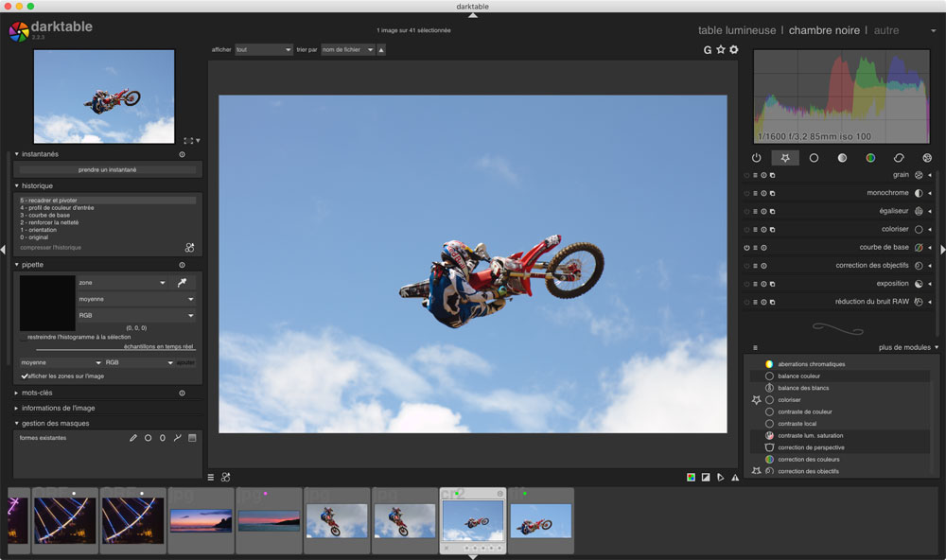The height and width of the screenshot is (560, 946).
Task: Click 'prendre un instantané' button
Action: (x=107, y=169)
